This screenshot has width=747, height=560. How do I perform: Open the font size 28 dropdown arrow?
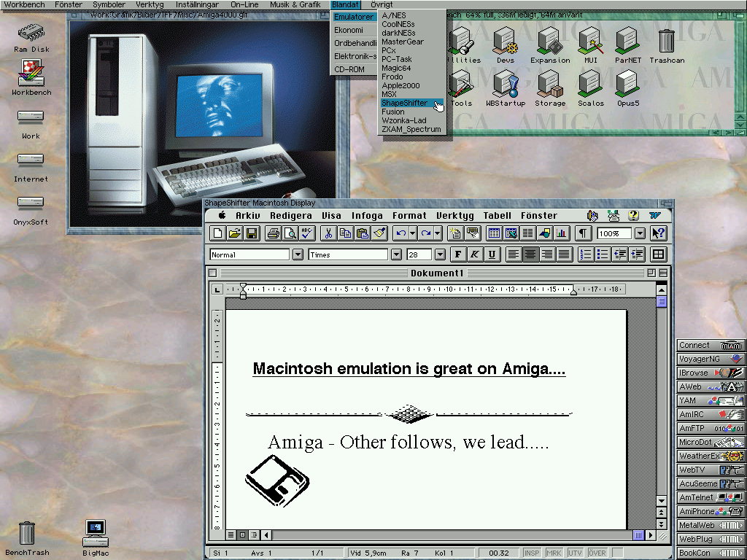click(x=440, y=254)
